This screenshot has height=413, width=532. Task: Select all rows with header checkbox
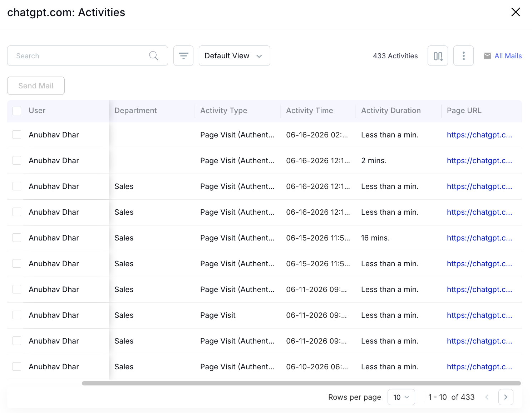(x=17, y=111)
